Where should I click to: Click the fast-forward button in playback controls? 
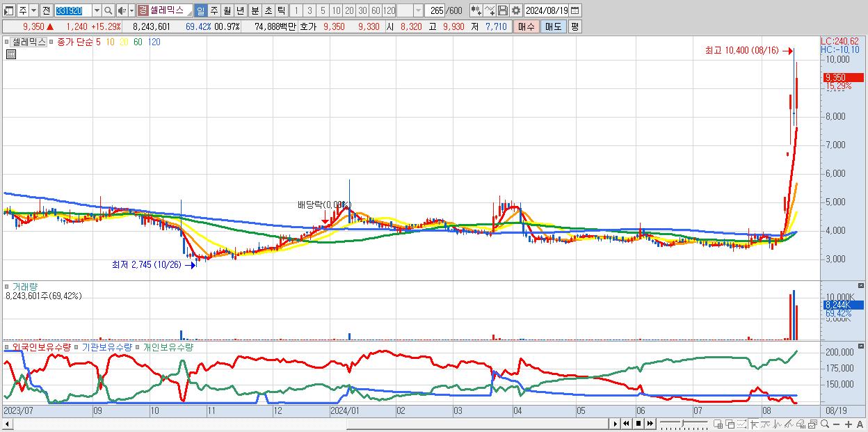tap(650, 424)
